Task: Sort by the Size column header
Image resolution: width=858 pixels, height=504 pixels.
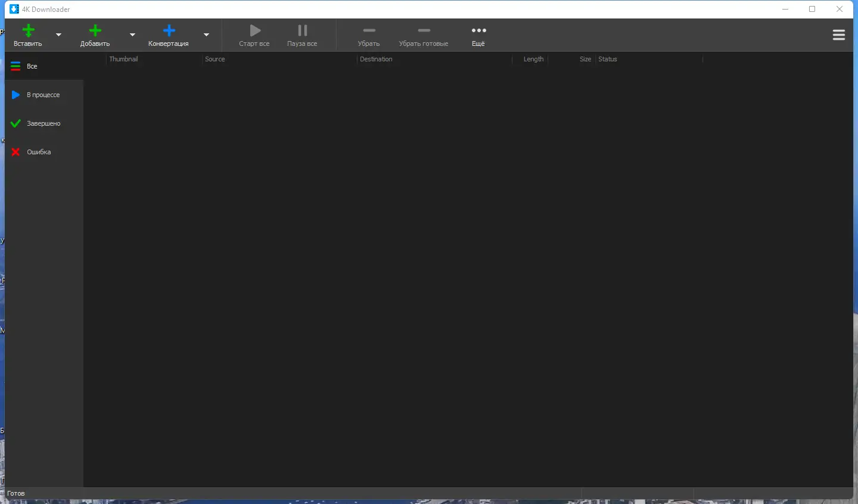Action: coord(571,59)
